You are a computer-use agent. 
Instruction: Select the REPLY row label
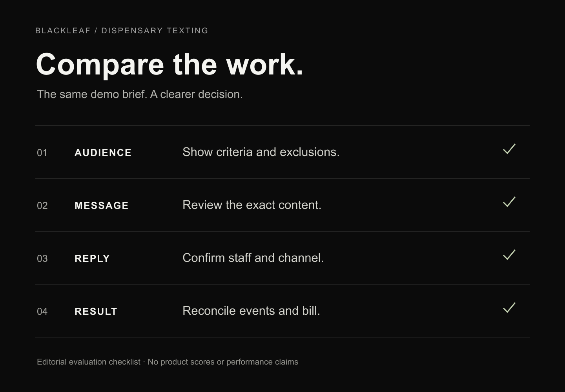(92, 258)
